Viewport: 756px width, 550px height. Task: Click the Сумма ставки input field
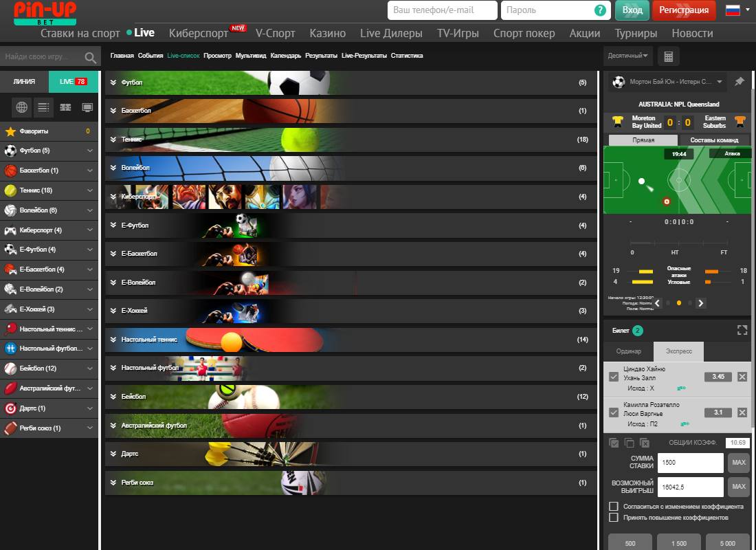[x=690, y=463]
